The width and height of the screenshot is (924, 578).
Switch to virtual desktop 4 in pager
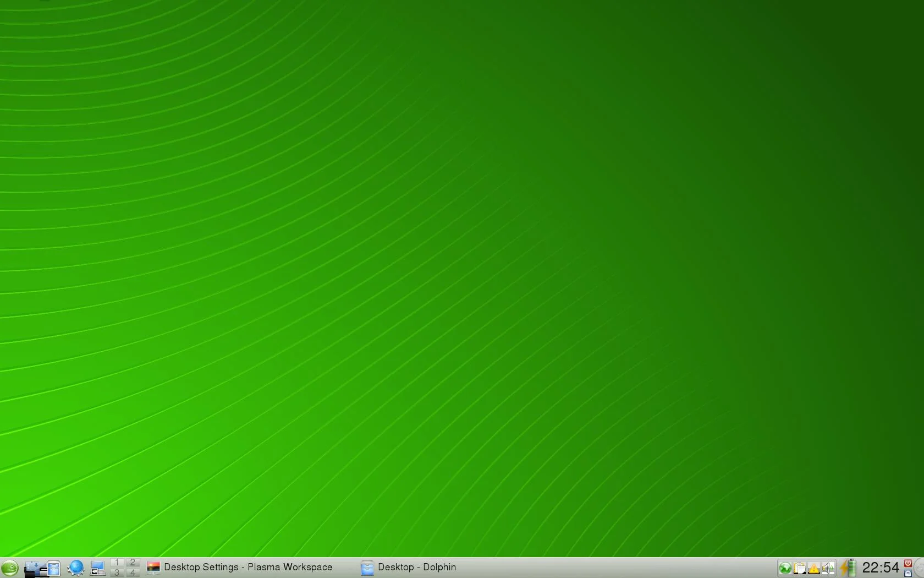[133, 572]
